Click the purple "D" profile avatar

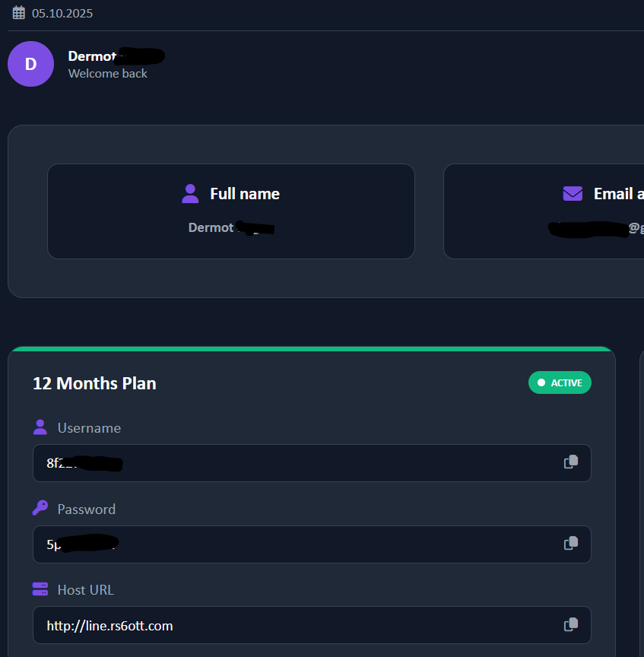coord(30,64)
